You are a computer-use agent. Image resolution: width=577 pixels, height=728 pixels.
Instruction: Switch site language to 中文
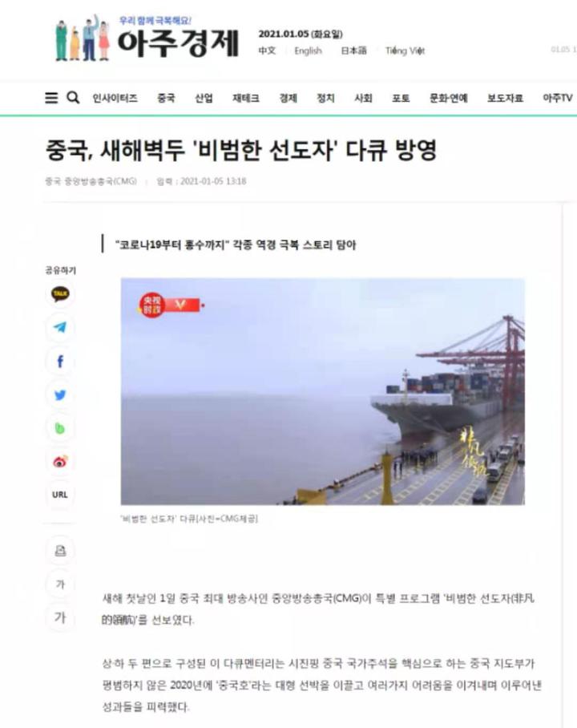pos(267,51)
